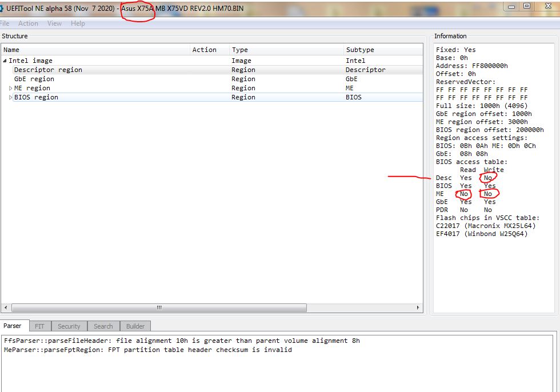Click 'Full size: 1000h (4096)' text
Screen dimensions: 560x392
(481, 106)
